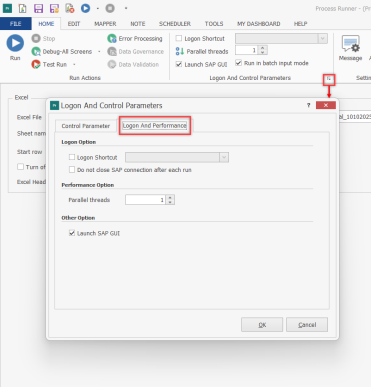Expand the Test Run dropdown arrow

coord(74,64)
